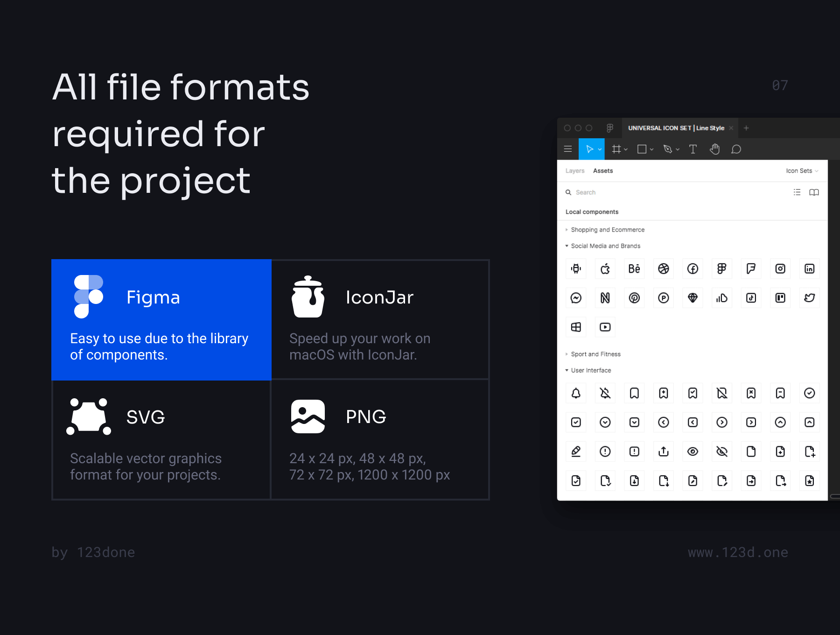840x635 pixels.
Task: Click the Android robot icon
Action: 576,268
